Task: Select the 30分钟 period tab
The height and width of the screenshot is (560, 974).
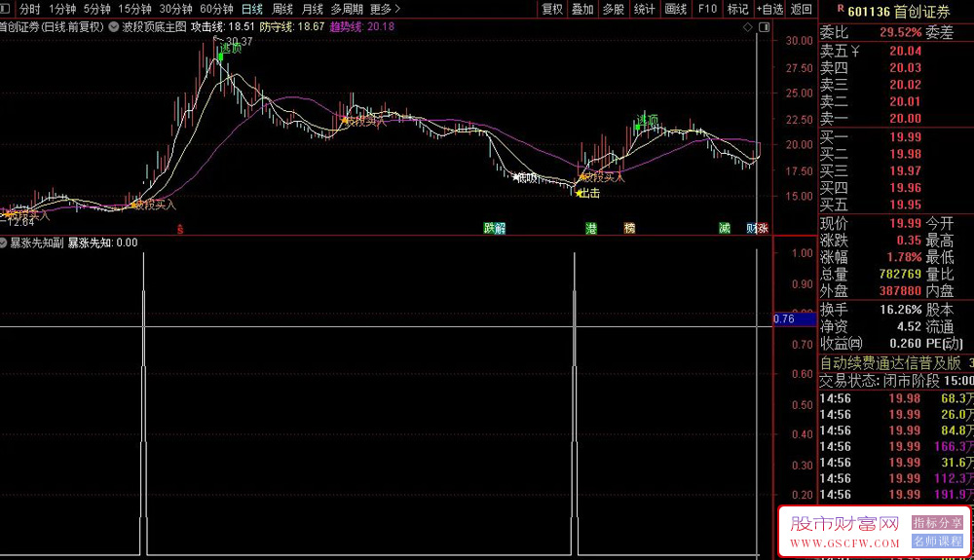Action: coord(175,10)
